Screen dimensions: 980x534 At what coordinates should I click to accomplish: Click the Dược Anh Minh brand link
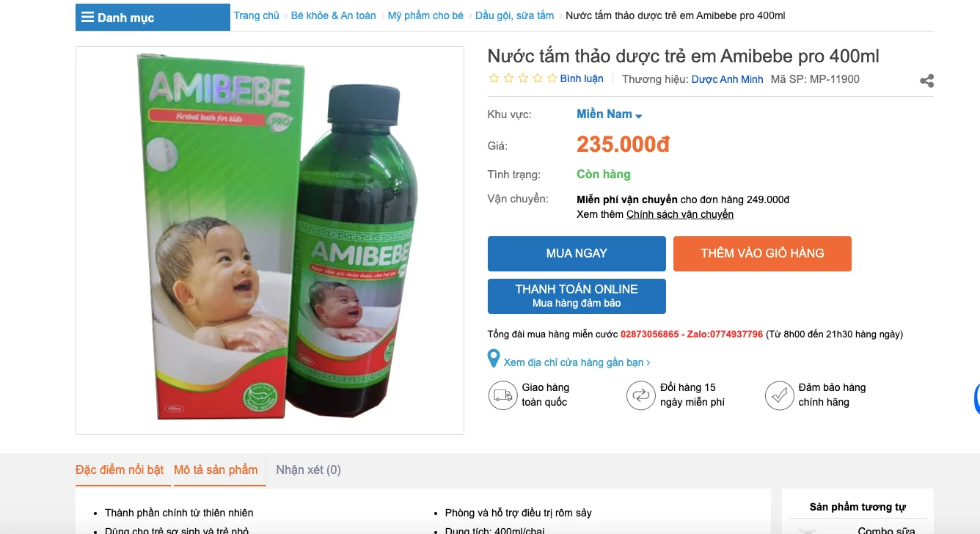coord(727,79)
